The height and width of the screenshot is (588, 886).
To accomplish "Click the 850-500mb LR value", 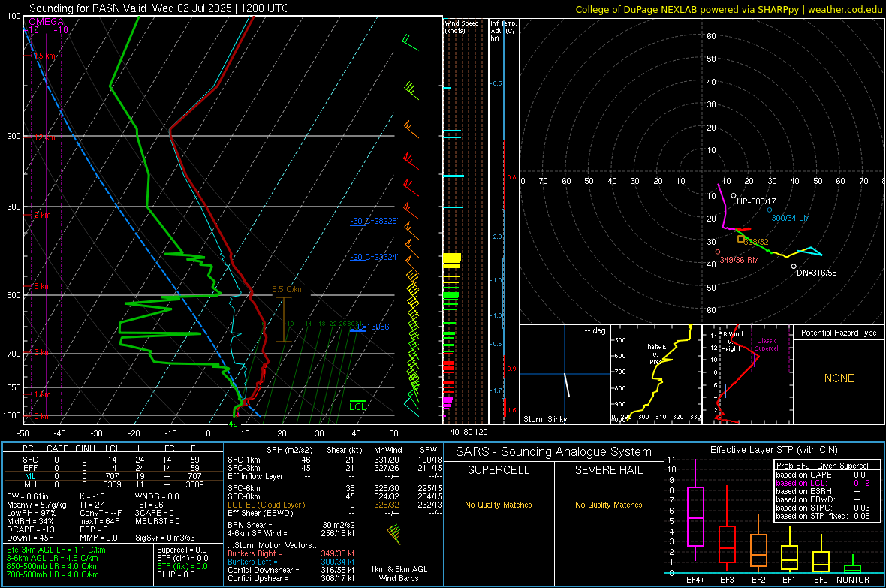I will tap(53, 566).
